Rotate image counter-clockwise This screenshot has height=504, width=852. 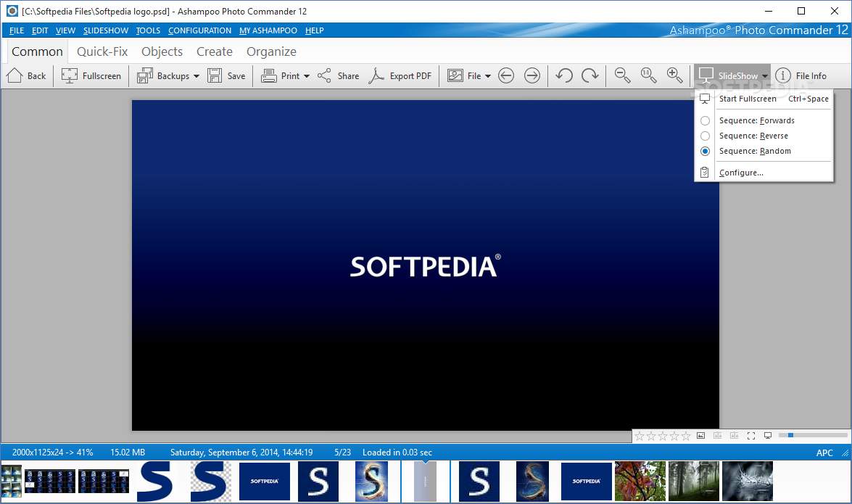564,75
